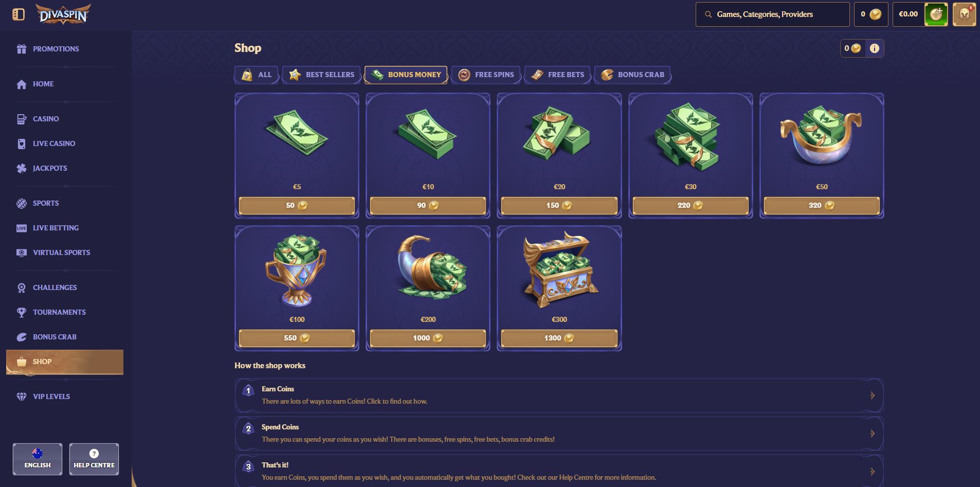Viewport: 980px width, 487px height.
Task: Switch to the Free Spins tab
Action: point(486,75)
